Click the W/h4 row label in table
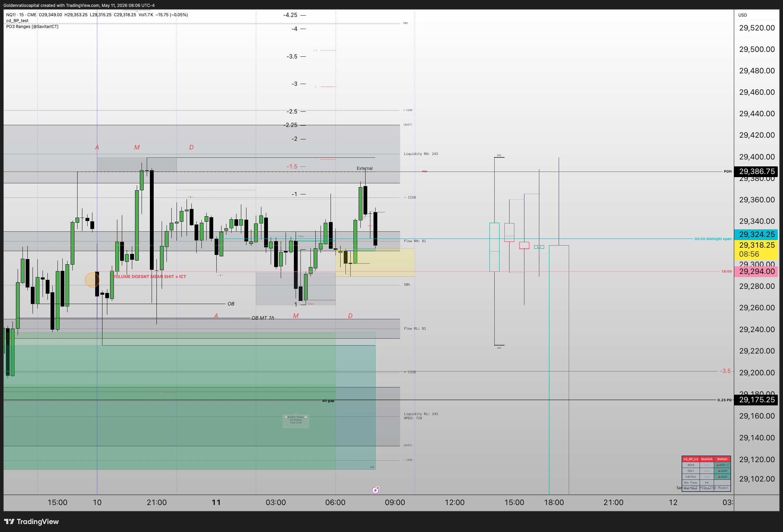Image resolution: width=783 pixels, height=532 pixels. (691, 465)
